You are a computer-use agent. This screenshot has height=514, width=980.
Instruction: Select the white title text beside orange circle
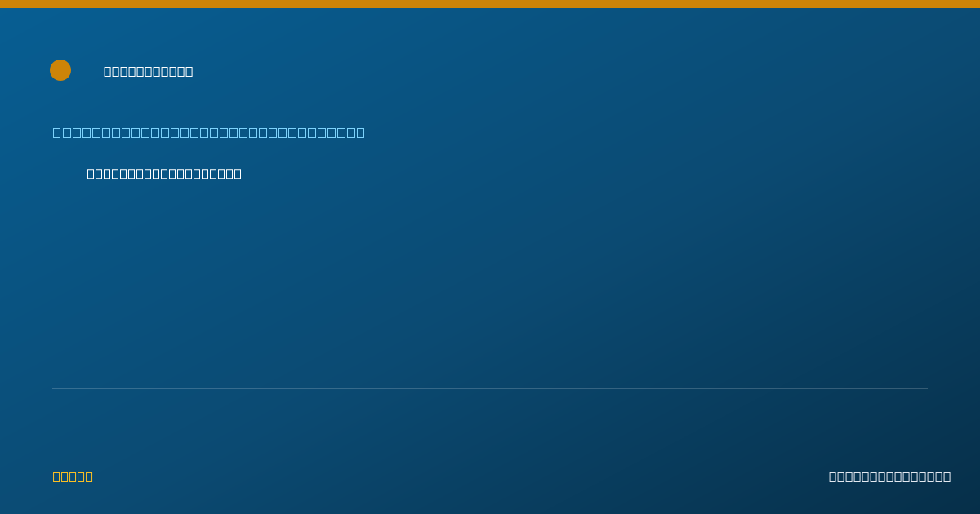point(149,71)
